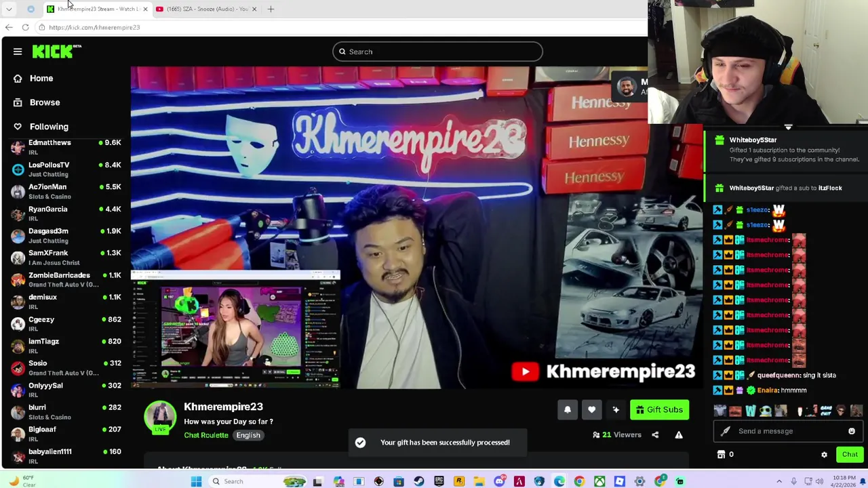Report stream with the warning triangle icon
This screenshot has height=488, width=868.
(x=679, y=435)
